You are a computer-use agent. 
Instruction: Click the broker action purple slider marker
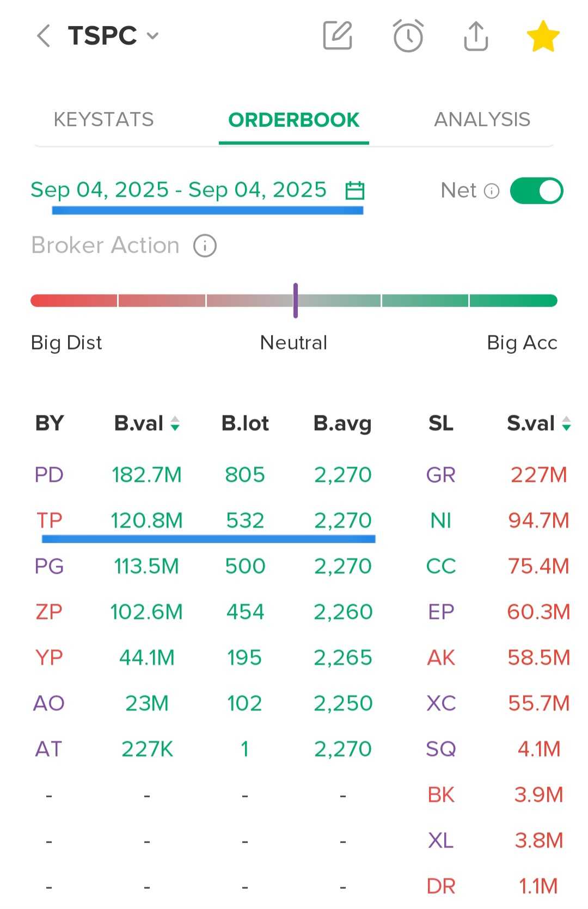click(295, 300)
